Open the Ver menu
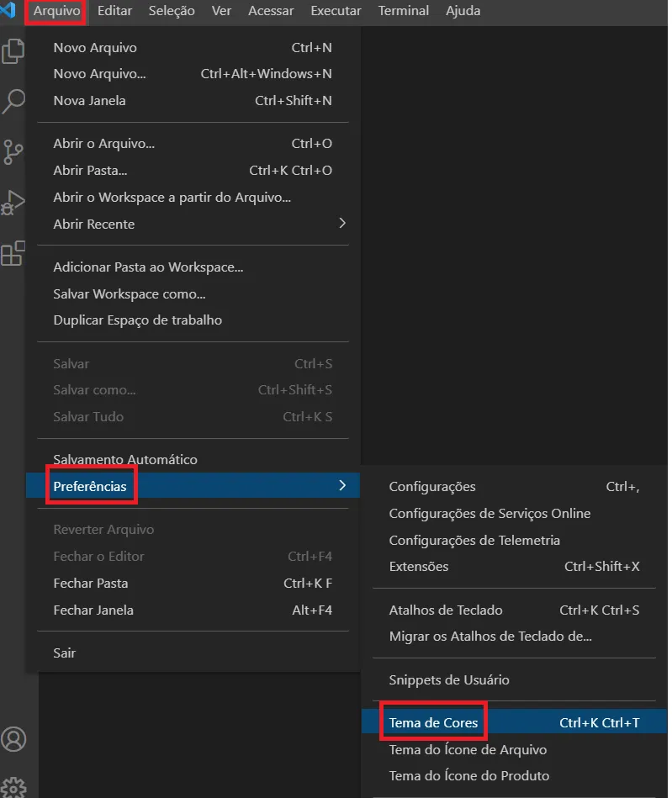672x798 pixels. tap(221, 11)
